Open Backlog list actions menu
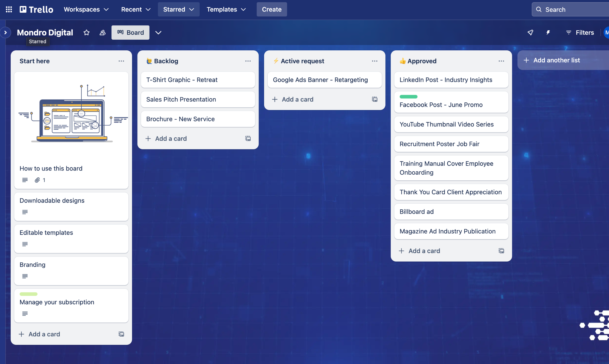The width and height of the screenshot is (609, 364). pos(248,61)
